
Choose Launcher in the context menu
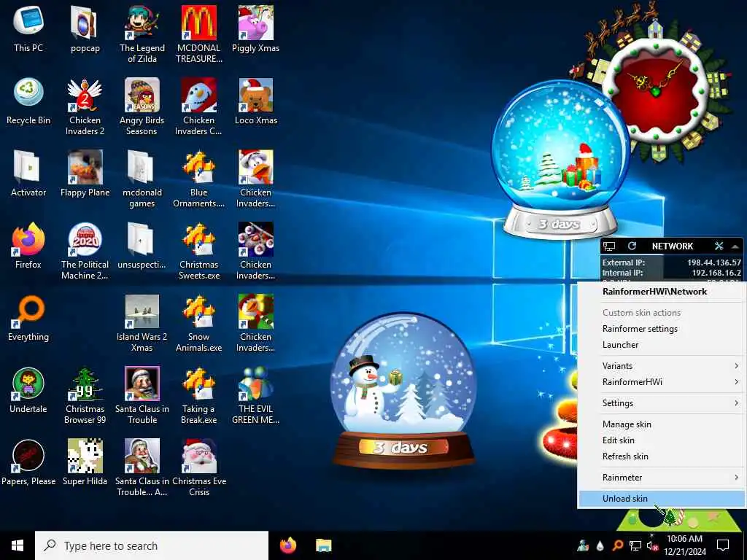(x=662, y=345)
